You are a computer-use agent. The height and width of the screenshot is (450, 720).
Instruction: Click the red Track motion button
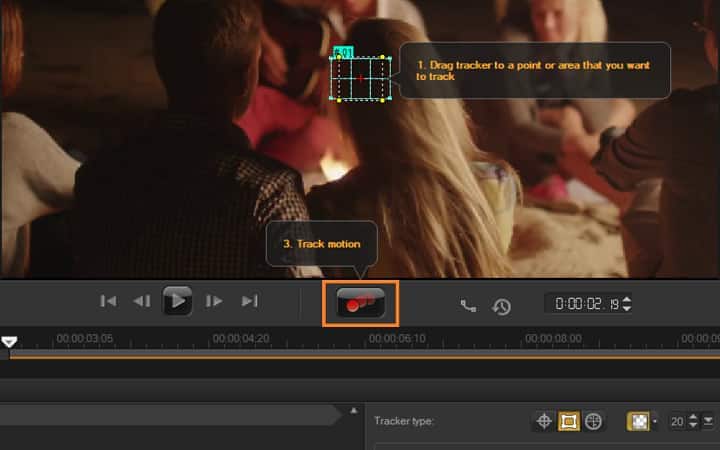pos(361,303)
